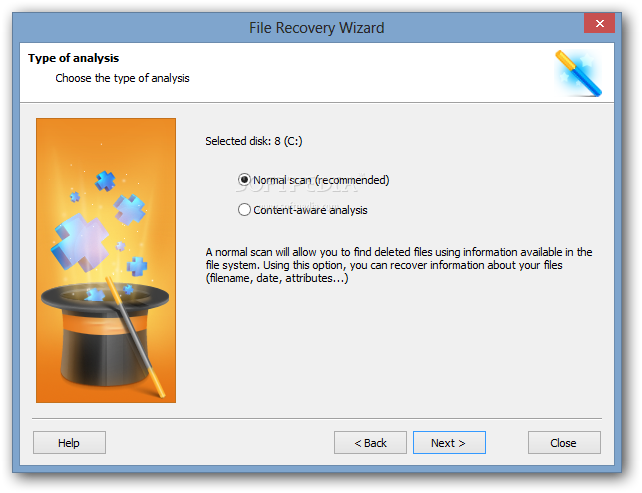Click the Close button at bottom right
This screenshot has width=642, height=493.
(564, 443)
